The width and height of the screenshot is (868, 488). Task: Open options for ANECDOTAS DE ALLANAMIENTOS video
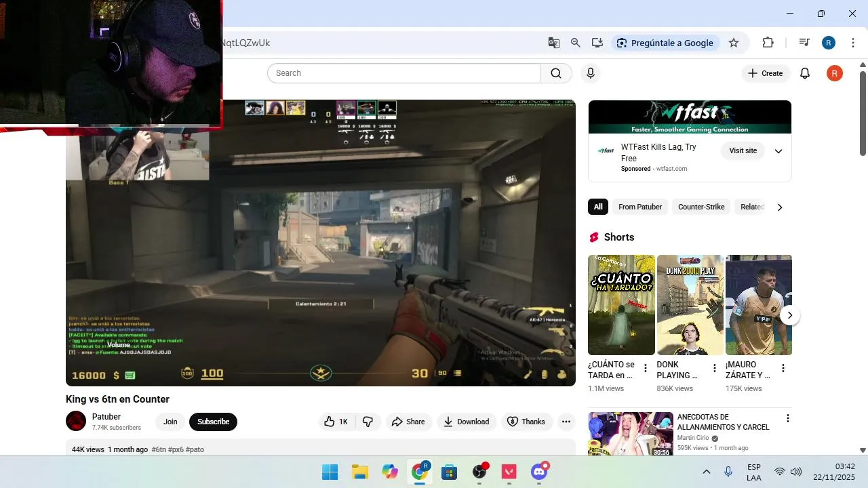tap(787, 418)
